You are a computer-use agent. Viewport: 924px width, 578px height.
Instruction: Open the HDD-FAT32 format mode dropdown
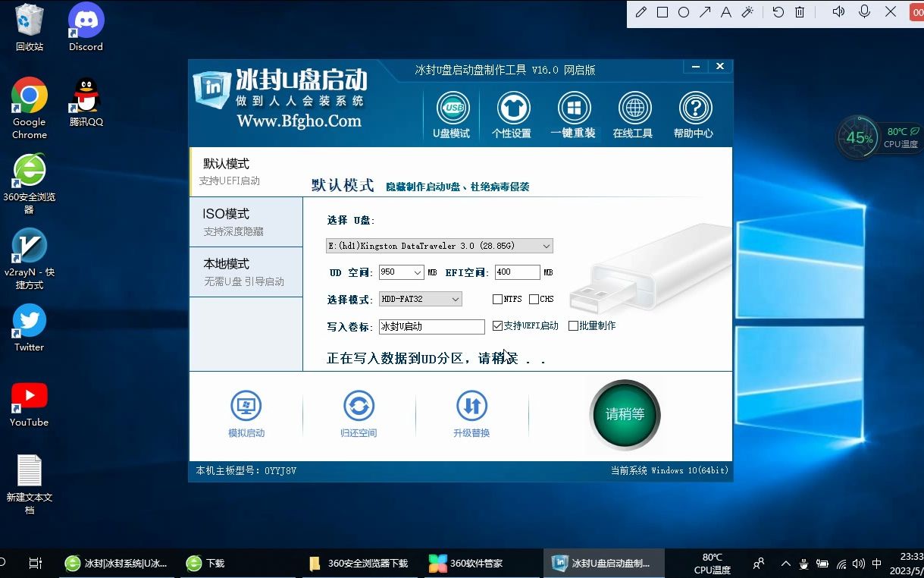click(x=456, y=299)
